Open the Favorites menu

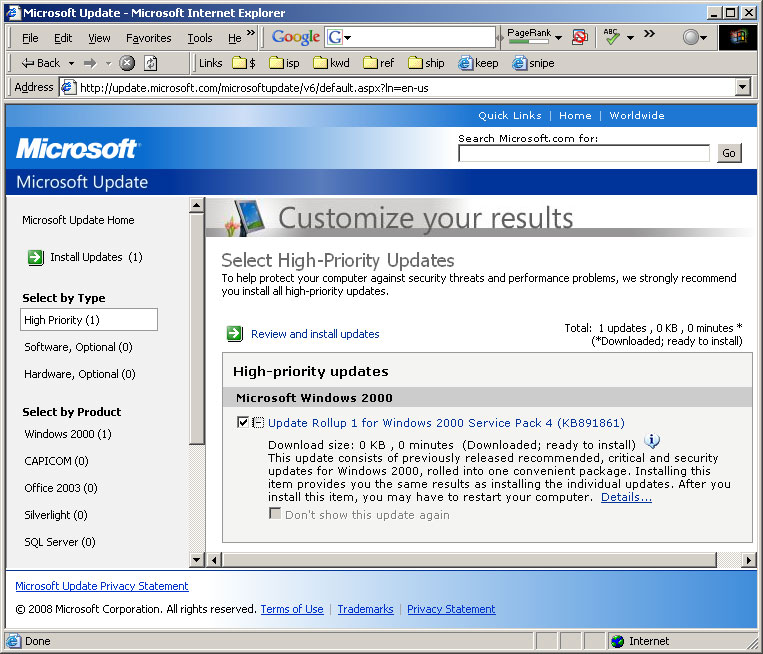tap(148, 38)
